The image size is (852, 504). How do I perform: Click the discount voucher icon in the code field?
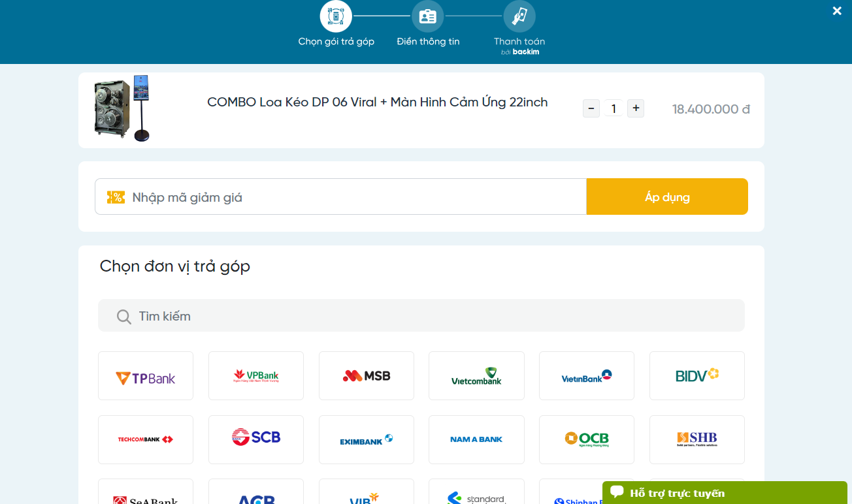click(116, 197)
